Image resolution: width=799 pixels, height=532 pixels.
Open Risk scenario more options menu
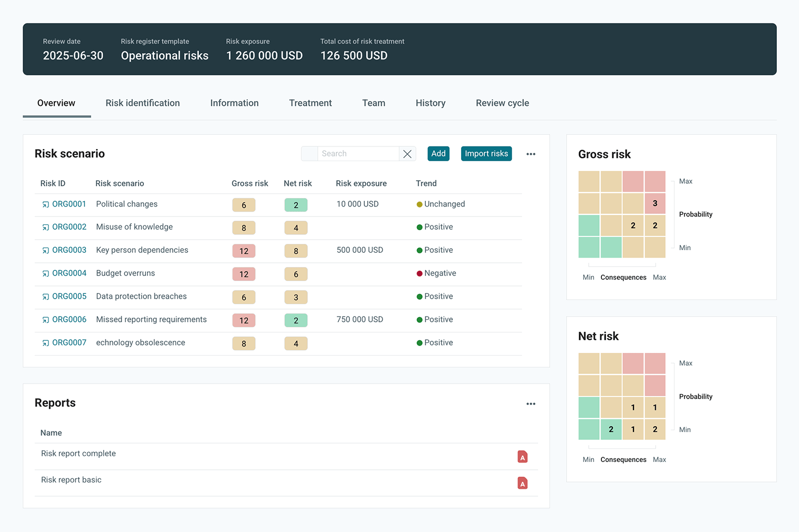pyautogui.click(x=531, y=154)
